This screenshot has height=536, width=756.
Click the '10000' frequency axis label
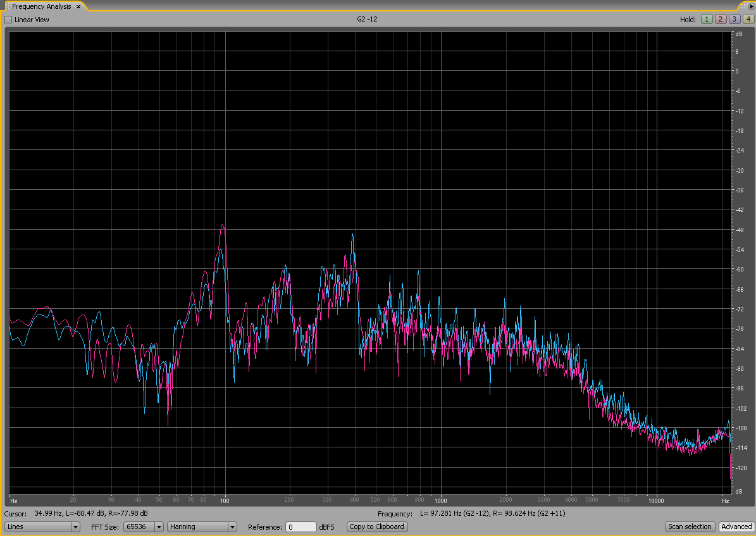point(656,501)
